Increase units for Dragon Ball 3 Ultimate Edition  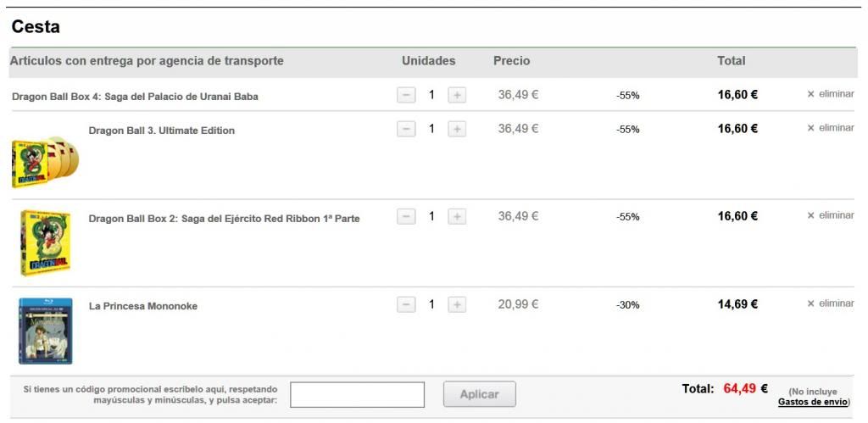coord(457,129)
